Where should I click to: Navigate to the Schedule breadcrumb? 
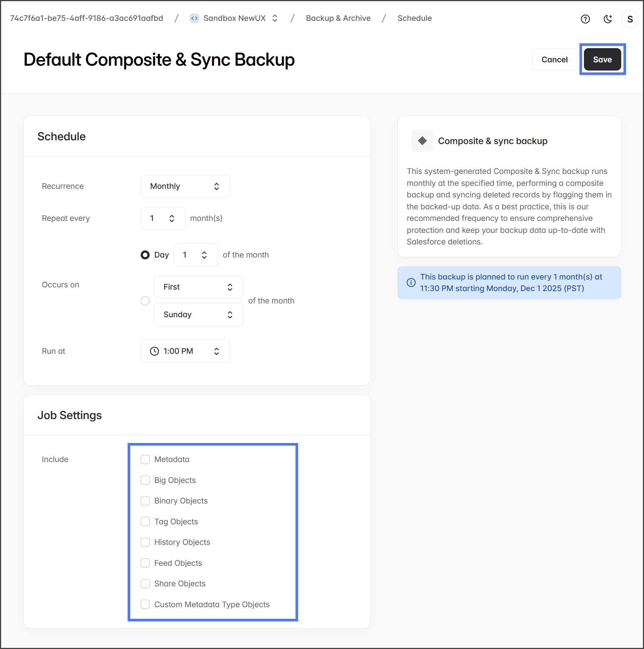click(x=414, y=18)
